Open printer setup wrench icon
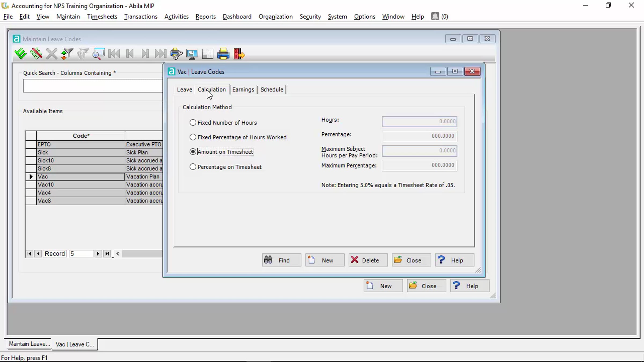 click(x=176, y=54)
